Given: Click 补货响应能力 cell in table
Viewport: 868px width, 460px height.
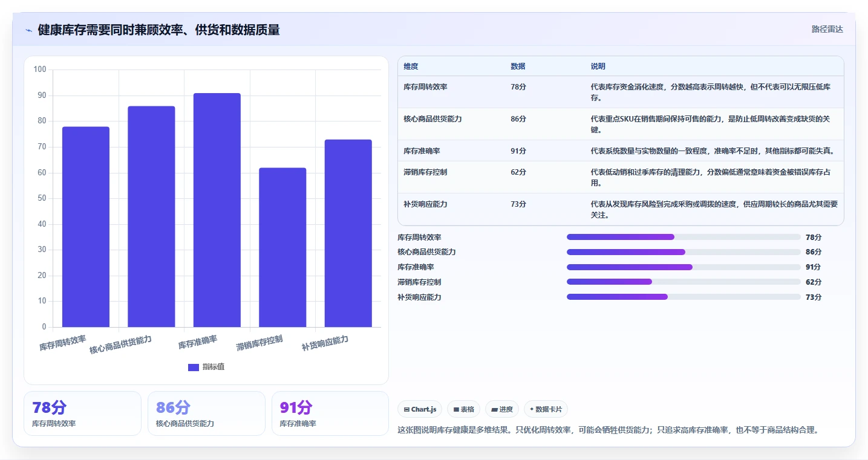Looking at the screenshot, I should [x=426, y=204].
